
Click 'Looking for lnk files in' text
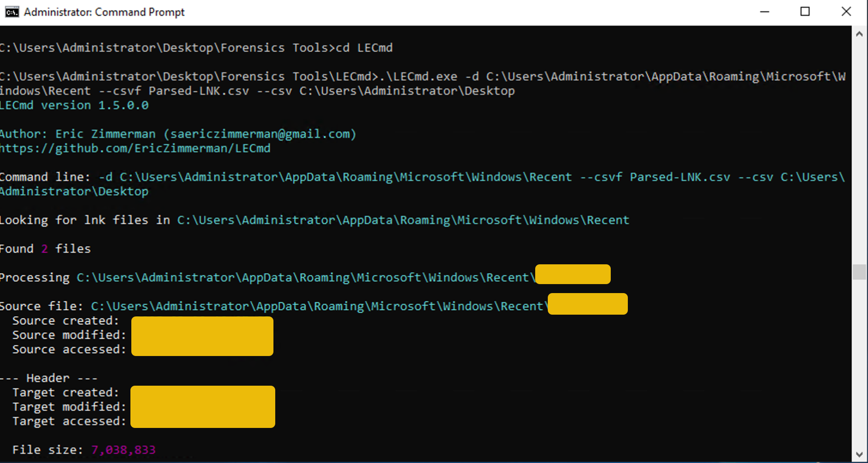pyautogui.click(x=85, y=220)
